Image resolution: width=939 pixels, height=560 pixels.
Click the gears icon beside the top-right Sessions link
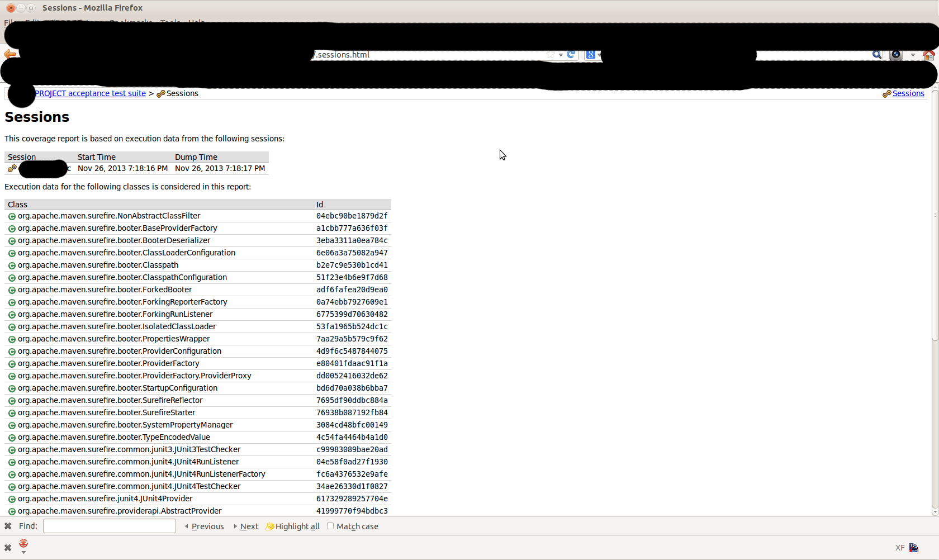(x=887, y=94)
